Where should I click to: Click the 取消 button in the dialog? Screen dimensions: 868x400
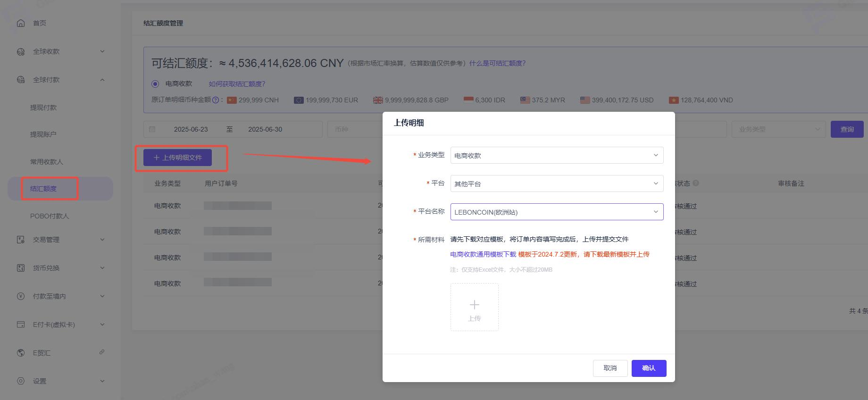tap(610, 368)
